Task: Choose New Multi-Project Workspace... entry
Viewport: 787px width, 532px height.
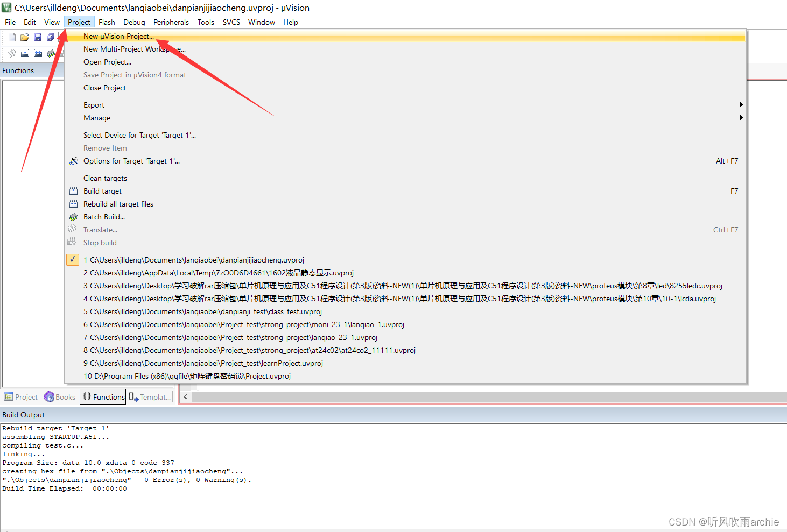Action: 405,49
